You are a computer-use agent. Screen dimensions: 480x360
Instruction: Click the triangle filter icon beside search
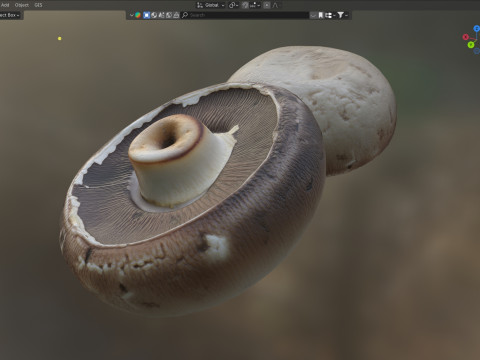(x=176, y=15)
